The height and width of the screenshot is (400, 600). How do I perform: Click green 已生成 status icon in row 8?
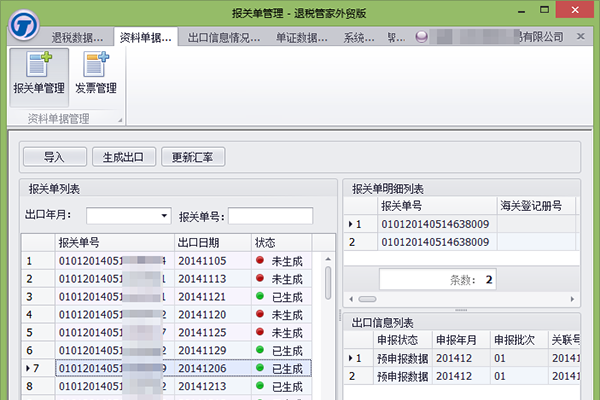tap(260, 385)
